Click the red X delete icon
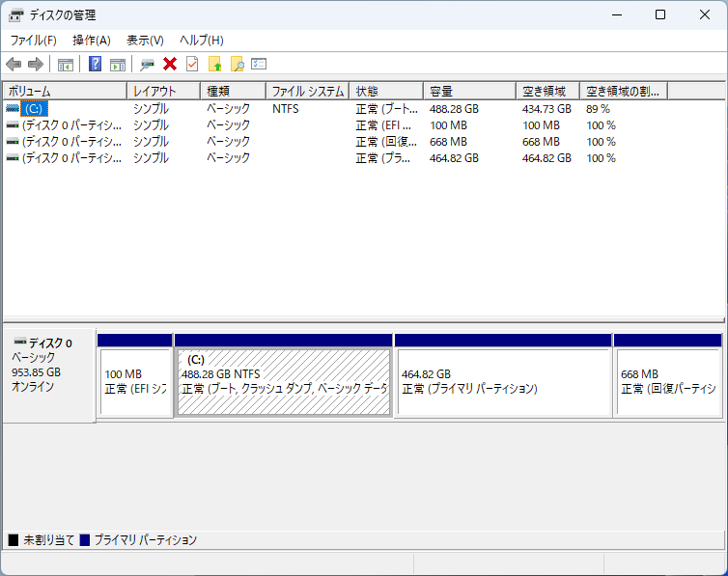Image resolution: width=728 pixels, height=576 pixels. click(x=170, y=64)
